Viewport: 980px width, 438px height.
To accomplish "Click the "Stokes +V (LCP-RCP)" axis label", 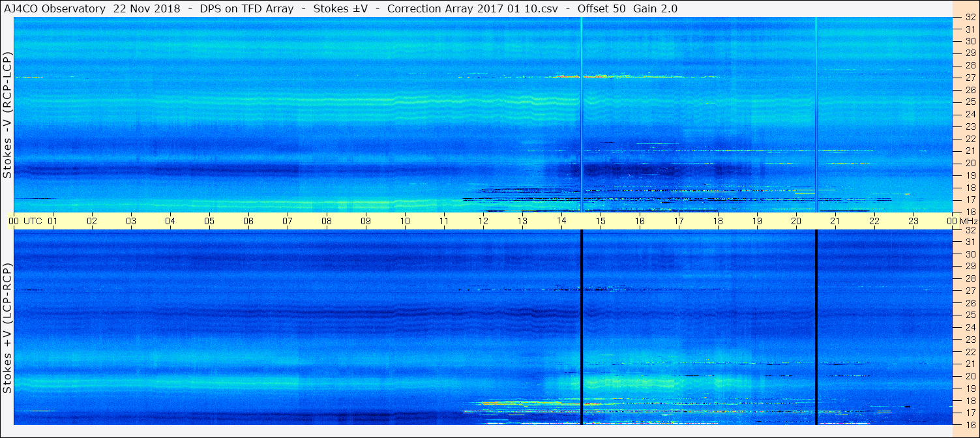I will tap(7, 328).
